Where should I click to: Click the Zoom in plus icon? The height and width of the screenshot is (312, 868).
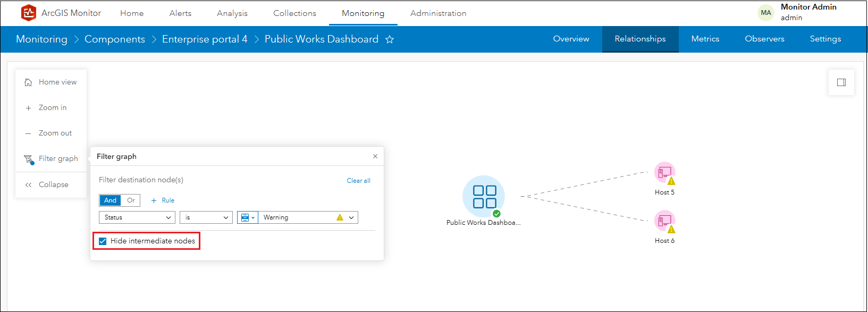28,108
